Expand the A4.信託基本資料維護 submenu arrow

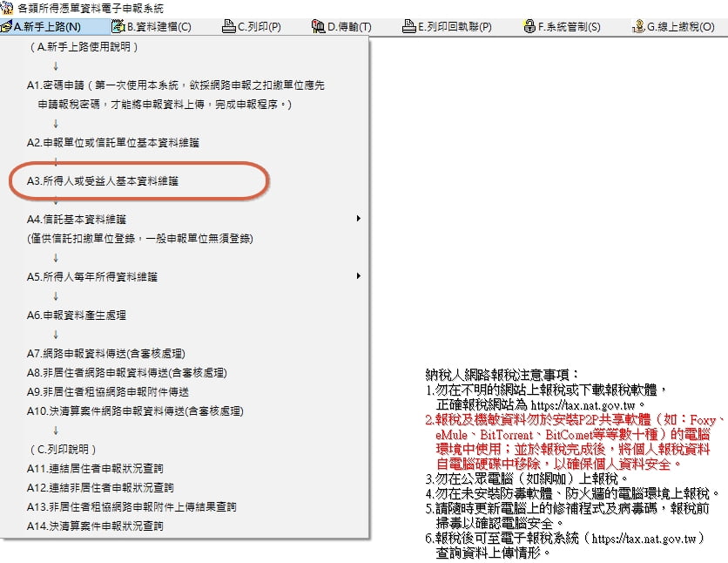(358, 219)
